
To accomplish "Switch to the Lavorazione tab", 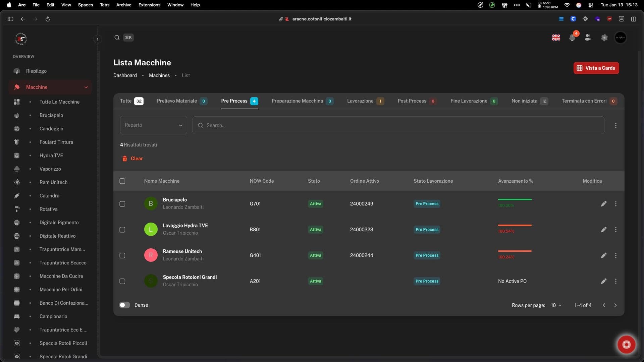I will 360,101.
